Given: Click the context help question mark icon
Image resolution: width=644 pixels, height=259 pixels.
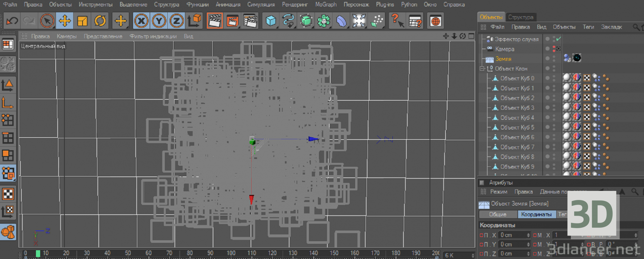Looking at the screenshot, I should point(397,21).
